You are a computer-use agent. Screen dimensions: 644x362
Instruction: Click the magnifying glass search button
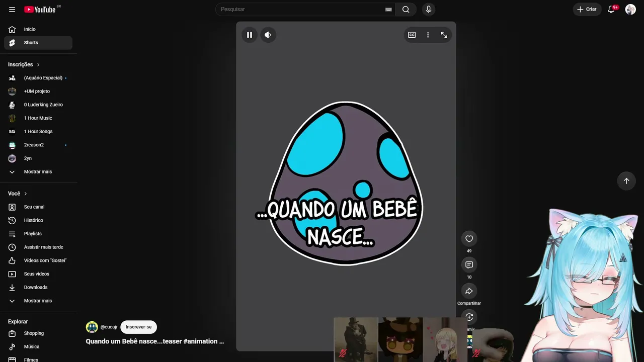[406, 9]
